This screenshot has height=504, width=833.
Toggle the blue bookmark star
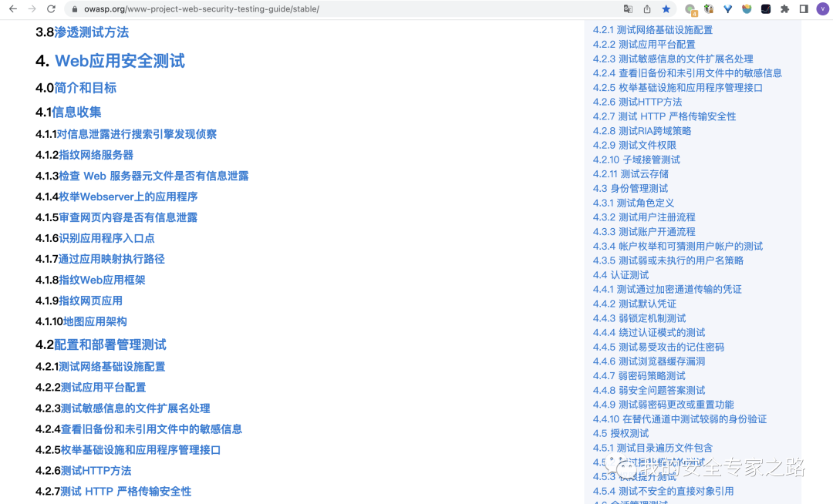coord(666,9)
